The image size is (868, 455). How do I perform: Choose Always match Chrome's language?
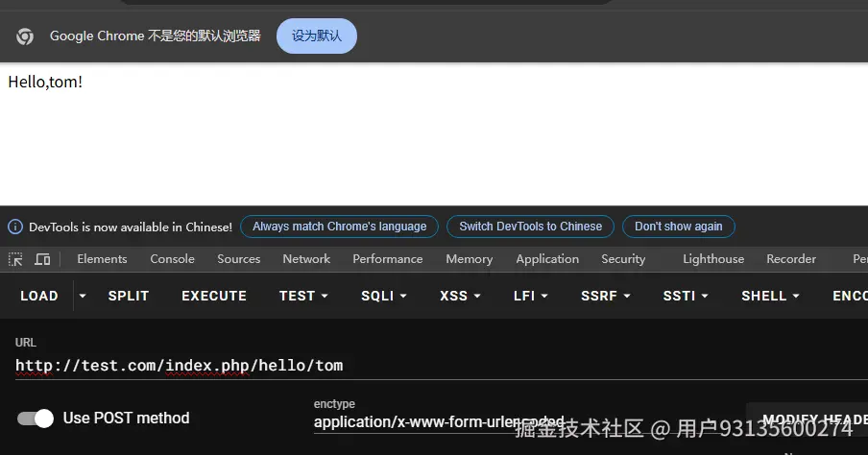(x=339, y=227)
